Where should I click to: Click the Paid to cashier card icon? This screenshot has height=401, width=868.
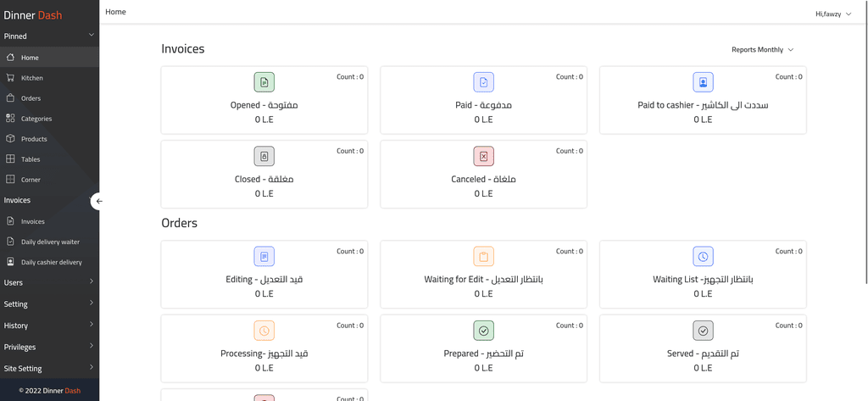tap(703, 82)
